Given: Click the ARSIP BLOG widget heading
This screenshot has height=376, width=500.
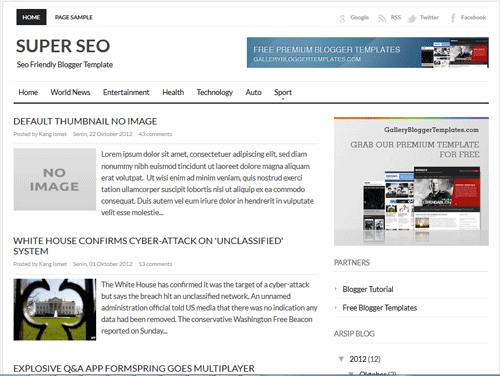Looking at the screenshot, I should pos(354,334).
